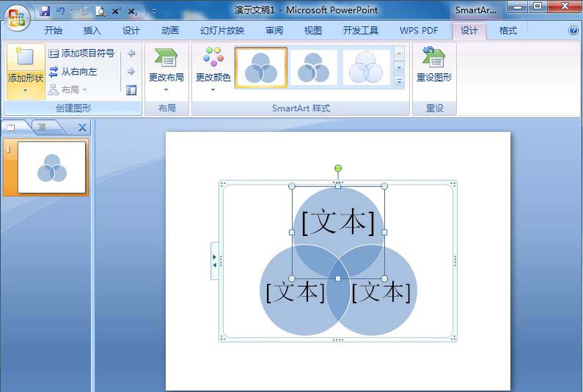Viewport: 583px width, 392px height.
Task: Switch to the Outline pane tab
Action: 42,127
